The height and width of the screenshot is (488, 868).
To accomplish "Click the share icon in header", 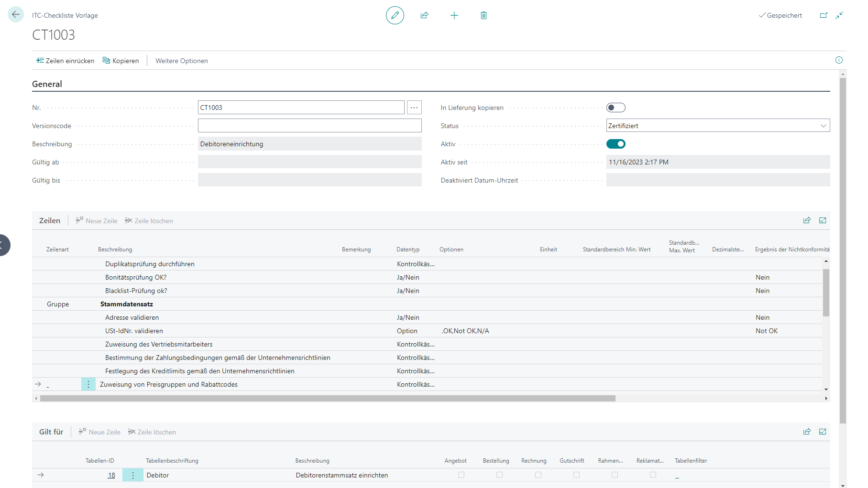I will click(424, 15).
